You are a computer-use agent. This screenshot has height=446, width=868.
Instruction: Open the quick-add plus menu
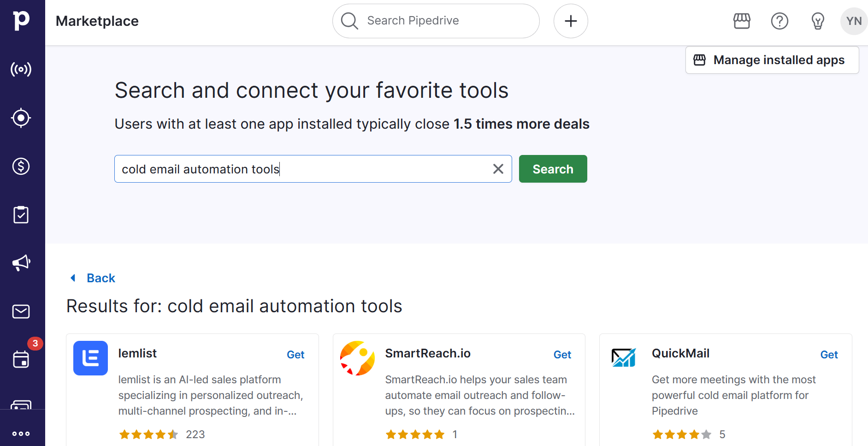tap(571, 21)
